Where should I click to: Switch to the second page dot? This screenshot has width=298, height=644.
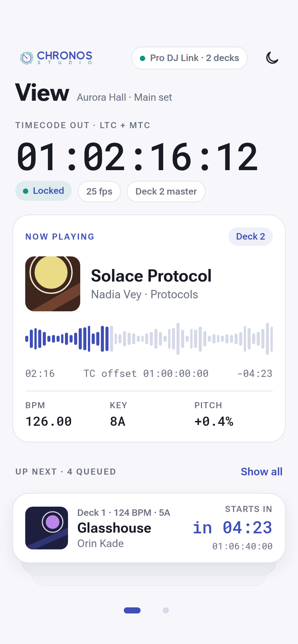tap(166, 610)
